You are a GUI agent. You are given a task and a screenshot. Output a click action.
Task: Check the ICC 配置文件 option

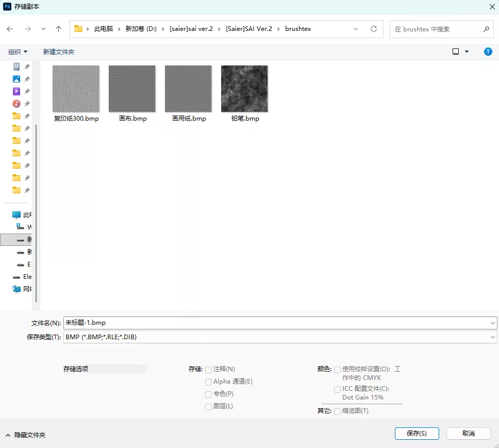(337, 389)
